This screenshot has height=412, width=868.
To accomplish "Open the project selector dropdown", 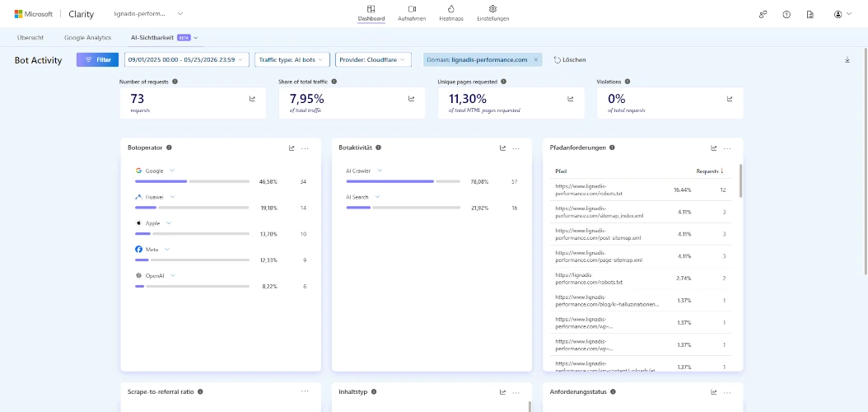I will click(x=147, y=14).
